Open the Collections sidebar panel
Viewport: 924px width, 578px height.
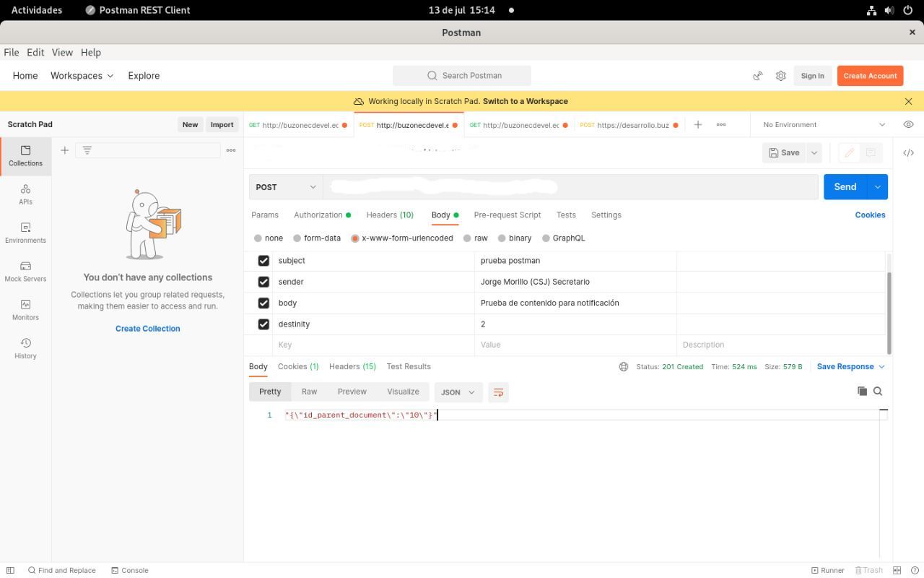coord(25,155)
